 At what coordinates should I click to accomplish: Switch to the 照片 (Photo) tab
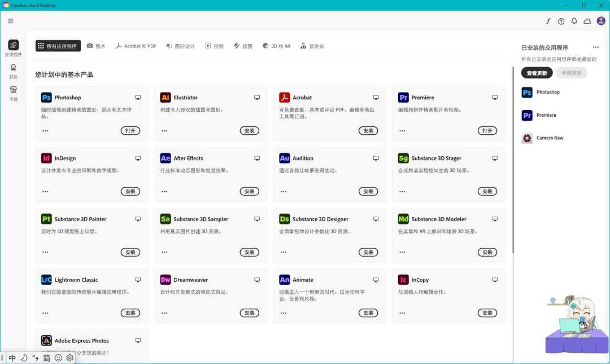click(x=96, y=46)
